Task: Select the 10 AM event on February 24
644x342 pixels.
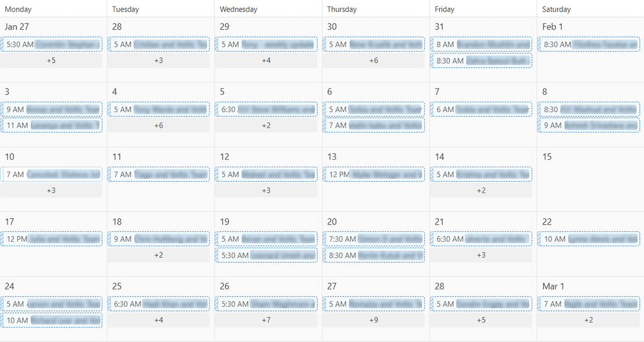Action: tap(52, 320)
